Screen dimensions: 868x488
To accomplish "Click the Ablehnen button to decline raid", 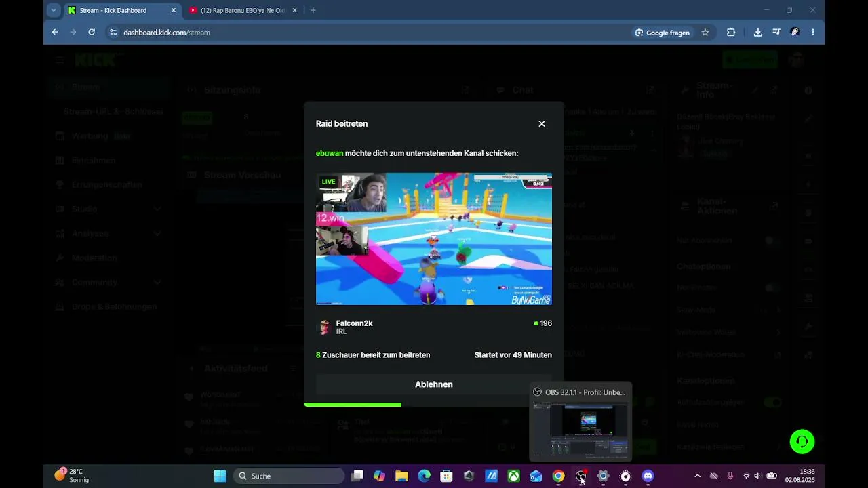I will [434, 384].
